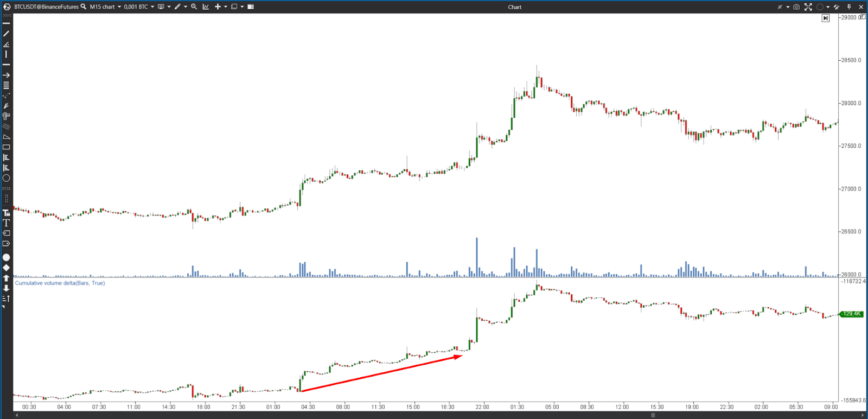Select the arrow drawing tool
Image resolution: width=868 pixels, height=419 pixels.
click(7, 75)
